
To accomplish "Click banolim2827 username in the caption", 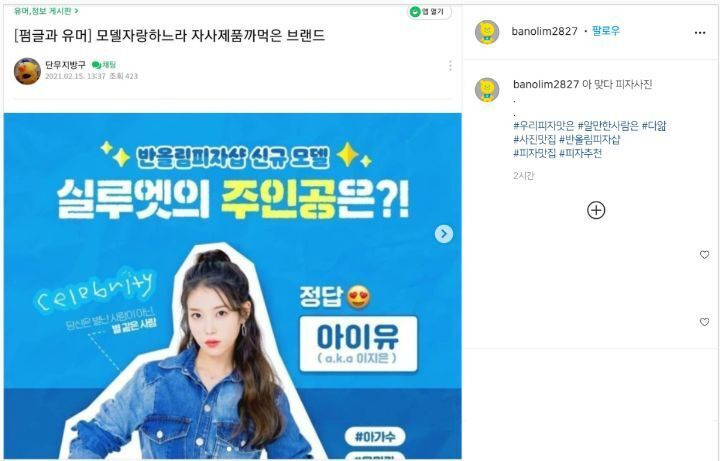I will pos(546,84).
